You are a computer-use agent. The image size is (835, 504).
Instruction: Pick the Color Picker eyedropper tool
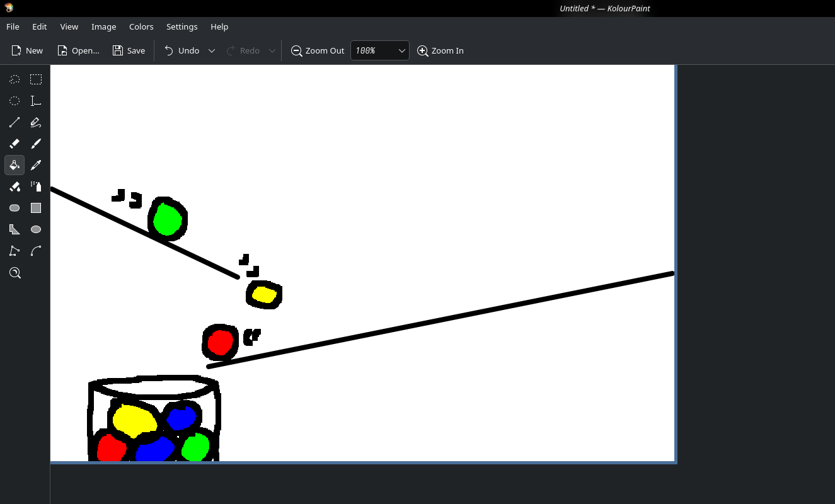click(x=36, y=165)
